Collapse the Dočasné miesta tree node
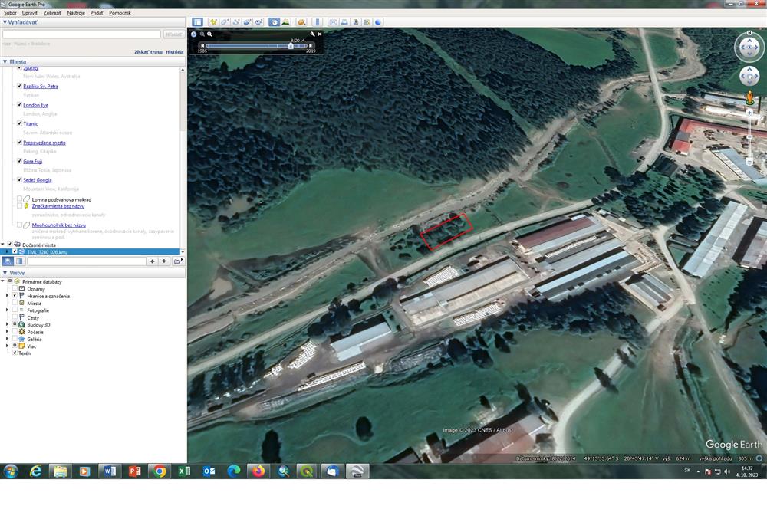Image resolution: width=767 pixels, height=532 pixels. coord(3,245)
